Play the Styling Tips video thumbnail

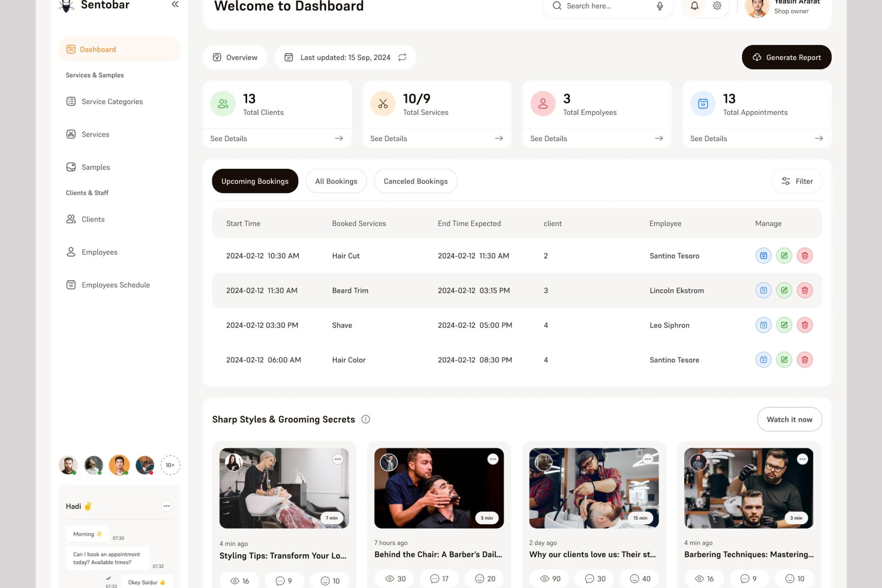(284, 488)
